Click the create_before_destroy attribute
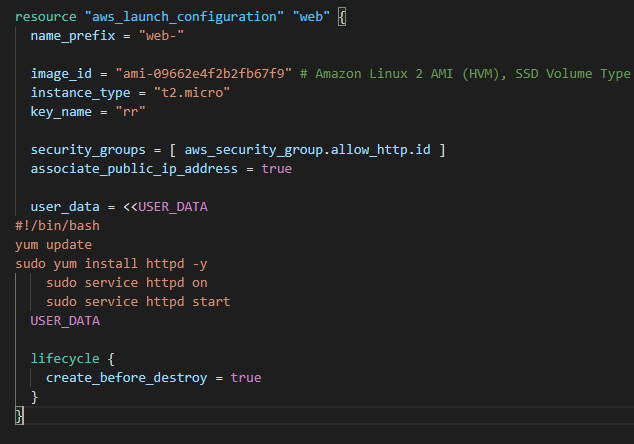 (x=127, y=378)
